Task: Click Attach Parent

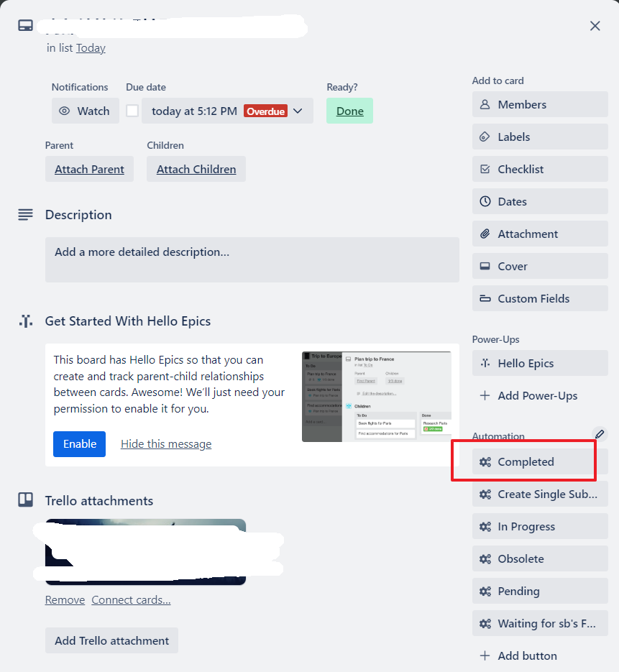Action: (89, 170)
